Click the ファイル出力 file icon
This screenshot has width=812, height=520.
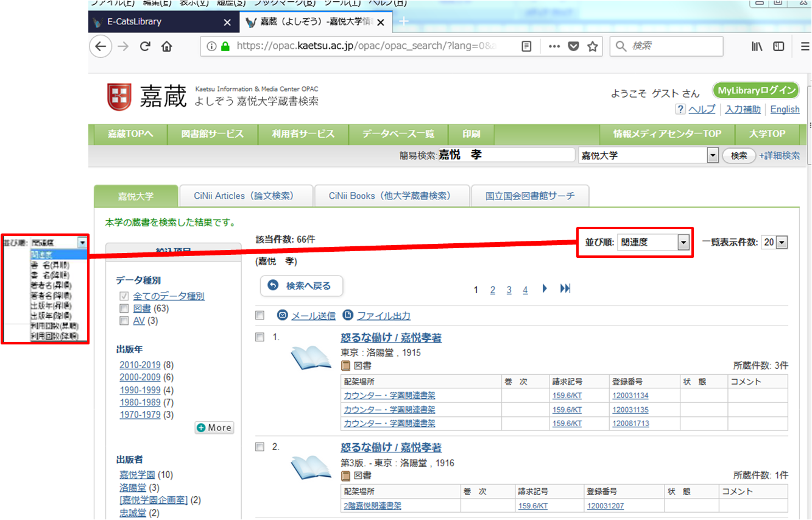pos(348,315)
